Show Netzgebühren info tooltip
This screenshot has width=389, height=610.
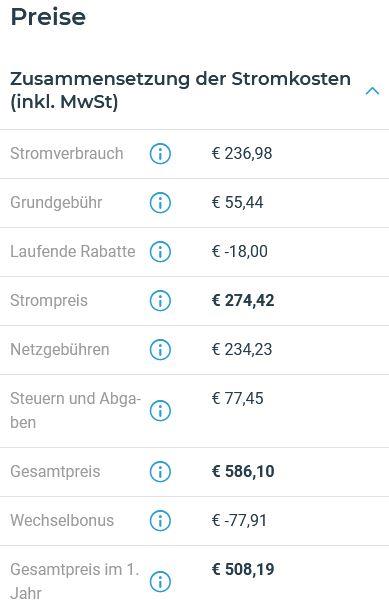point(160,350)
